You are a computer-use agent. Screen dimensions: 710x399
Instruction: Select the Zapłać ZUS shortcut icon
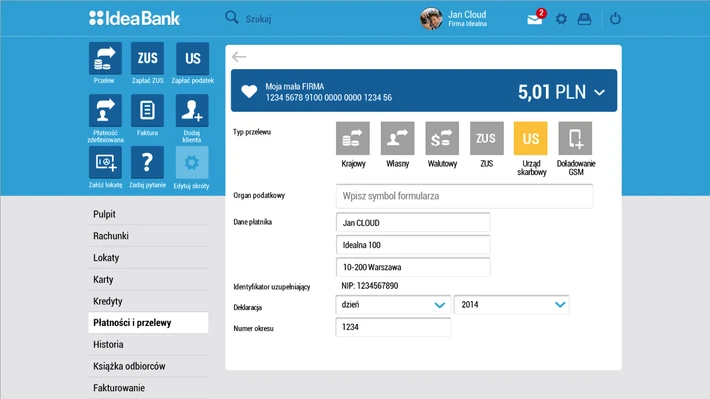pyautogui.click(x=147, y=58)
